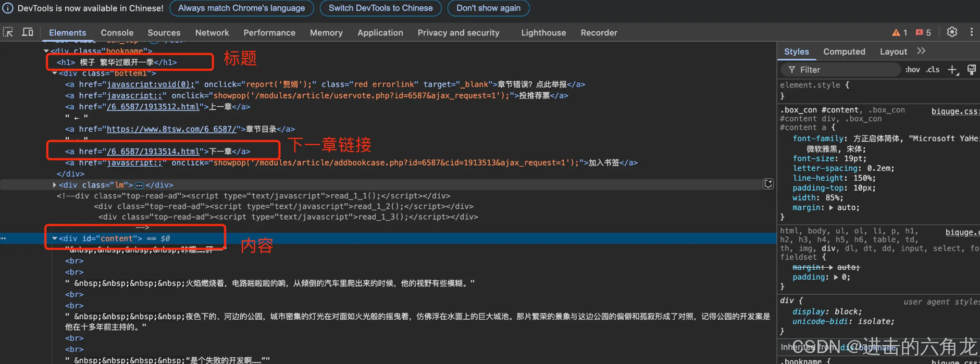Click Switch DevTools to Chinese button

(381, 8)
